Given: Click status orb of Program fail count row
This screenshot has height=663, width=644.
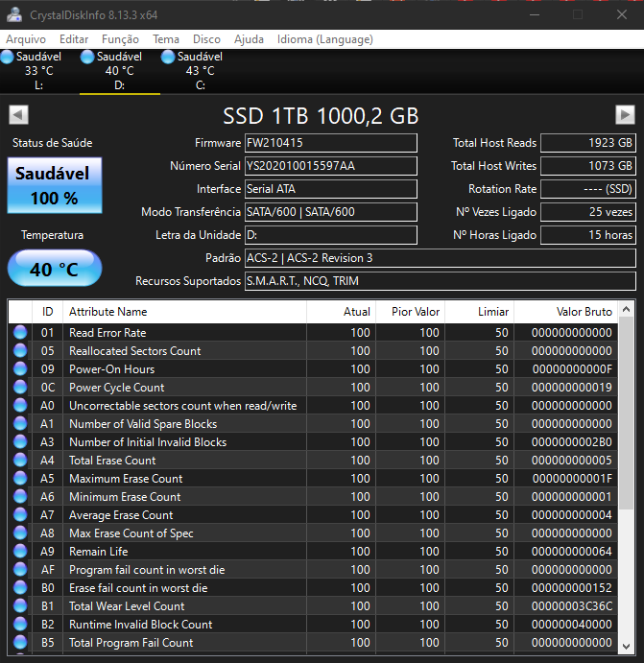Looking at the screenshot, I should coord(20,569).
